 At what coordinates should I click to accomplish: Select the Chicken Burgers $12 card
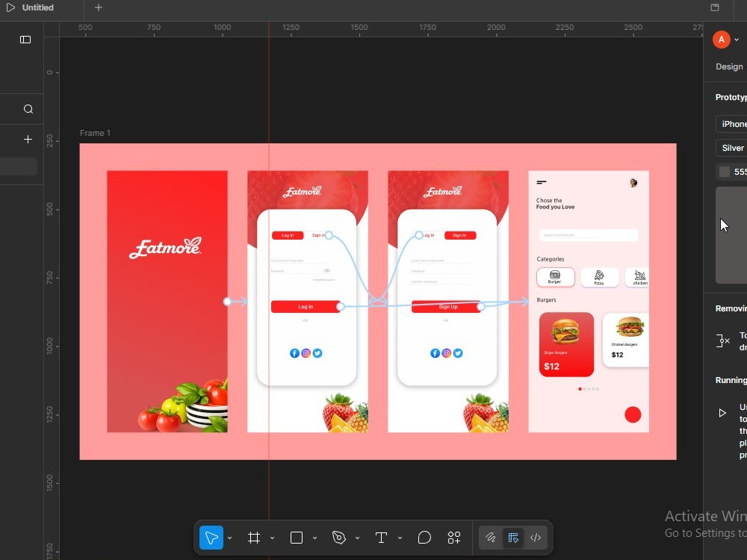(x=626, y=340)
